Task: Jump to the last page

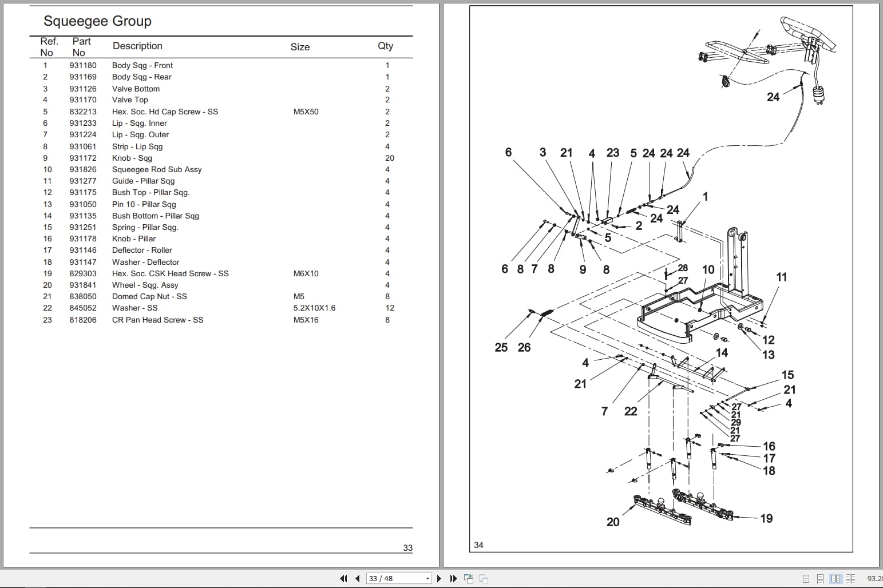Action: pos(453,578)
